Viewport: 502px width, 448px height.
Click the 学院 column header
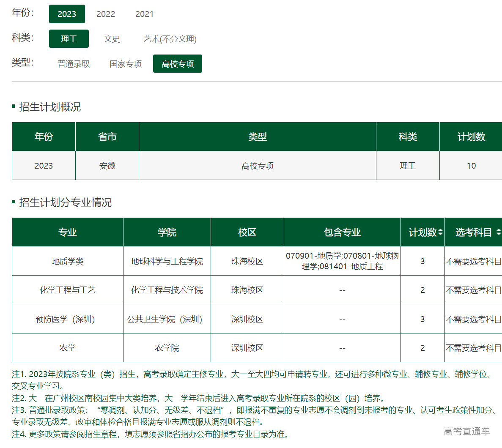(x=167, y=232)
